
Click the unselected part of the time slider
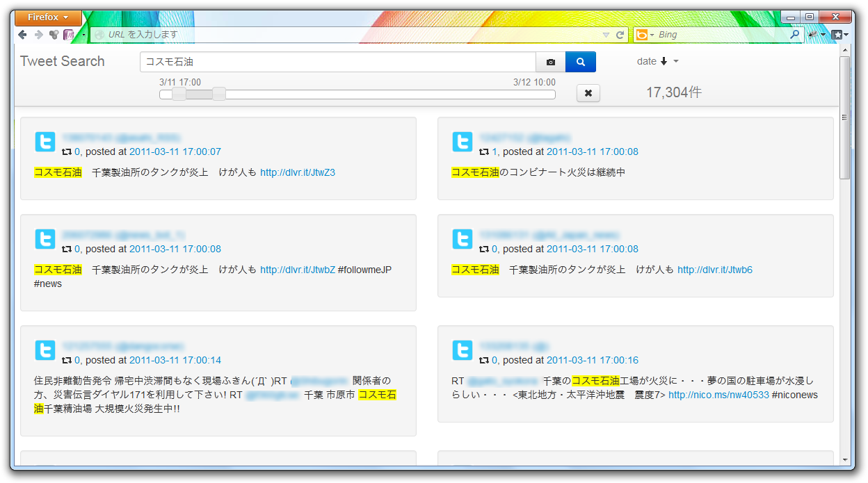tap(389, 95)
